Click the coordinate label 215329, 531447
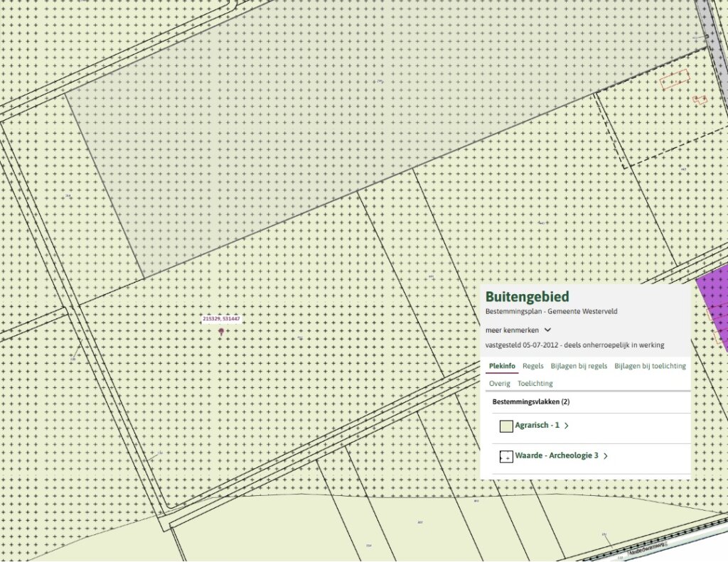Viewport: 728px width, 562px height. [x=222, y=319]
